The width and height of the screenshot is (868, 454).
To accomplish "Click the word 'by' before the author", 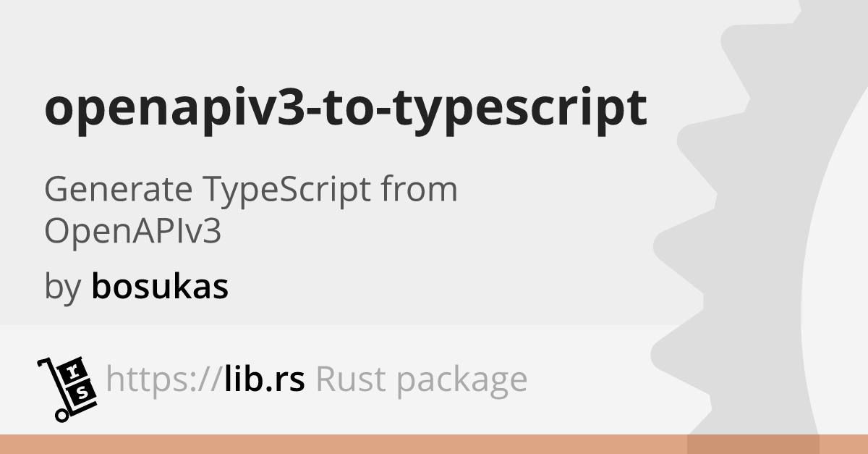I will click(61, 287).
